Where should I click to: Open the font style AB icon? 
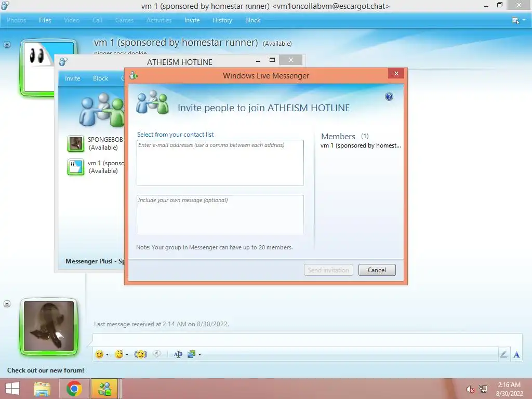(x=178, y=354)
